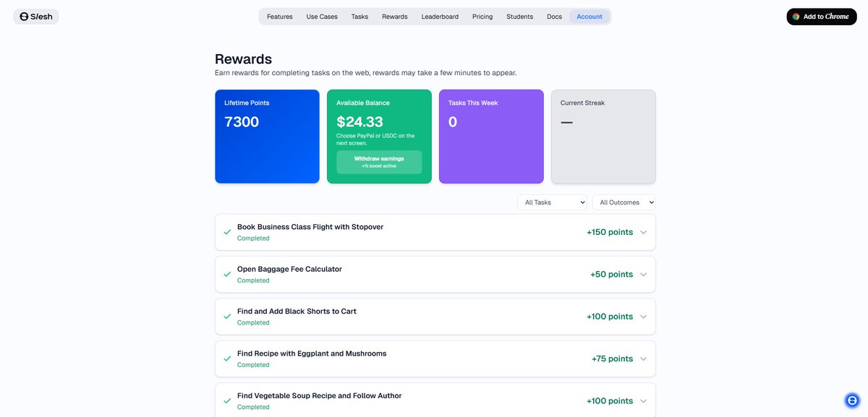
Task: Navigate to the Leaderboard page
Action: coord(440,17)
